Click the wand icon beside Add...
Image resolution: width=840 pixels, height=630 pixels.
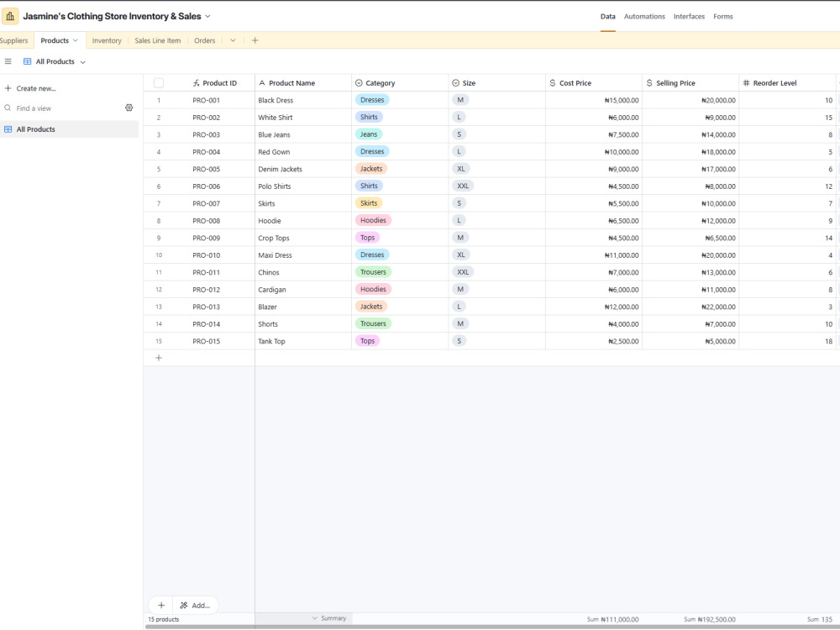pos(184,606)
